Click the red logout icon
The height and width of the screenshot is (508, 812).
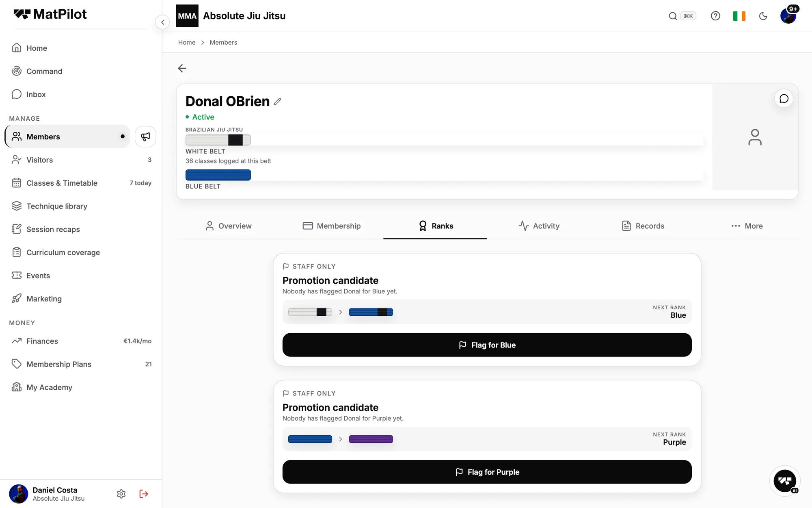coord(144,494)
